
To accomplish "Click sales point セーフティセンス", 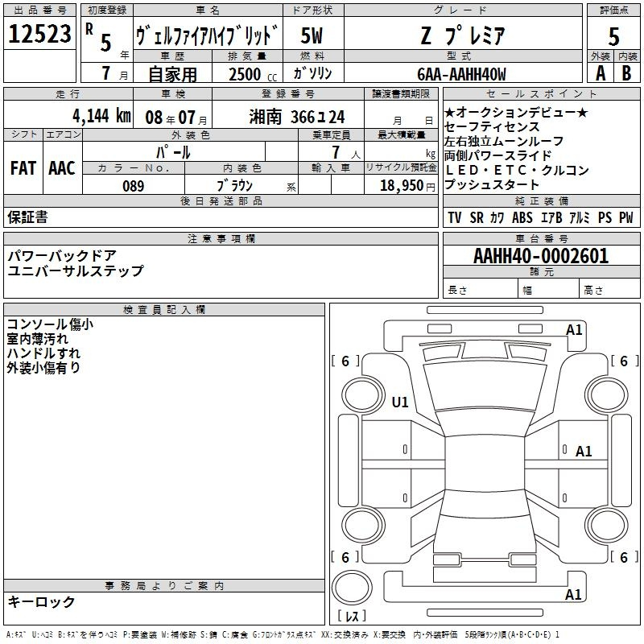I will 492,126.
